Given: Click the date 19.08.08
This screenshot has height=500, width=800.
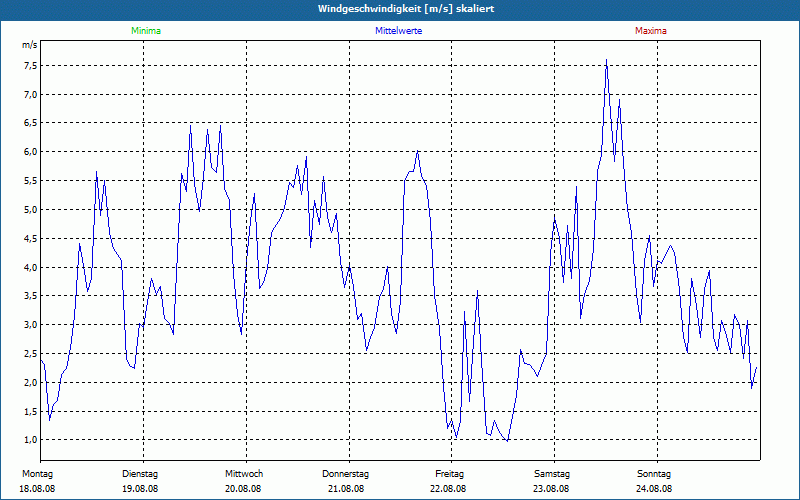Looking at the screenshot, I should click(x=140, y=489).
